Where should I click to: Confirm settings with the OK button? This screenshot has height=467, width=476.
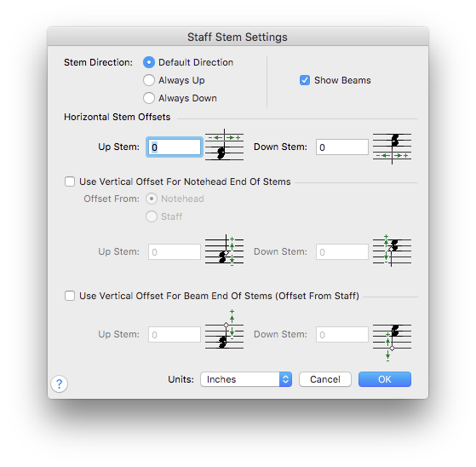point(385,379)
